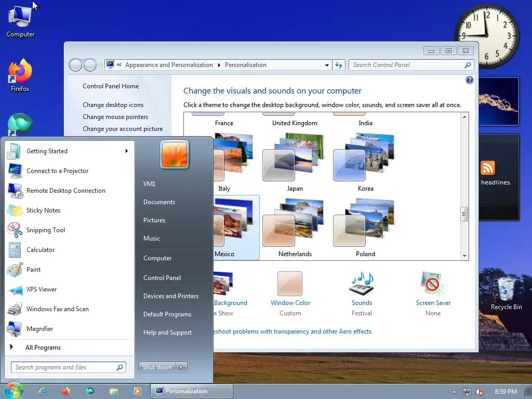Click the Personalization taskbar button

192,391
